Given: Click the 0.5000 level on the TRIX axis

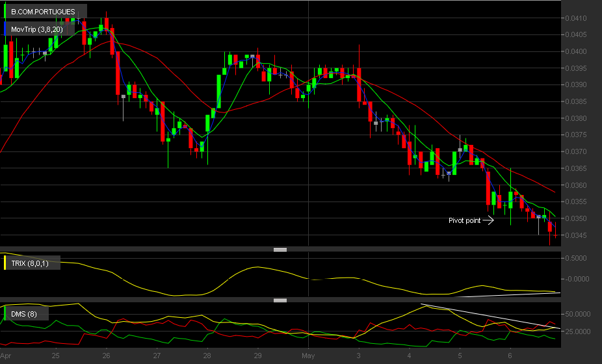Looking at the screenshot, I should click(x=576, y=258).
